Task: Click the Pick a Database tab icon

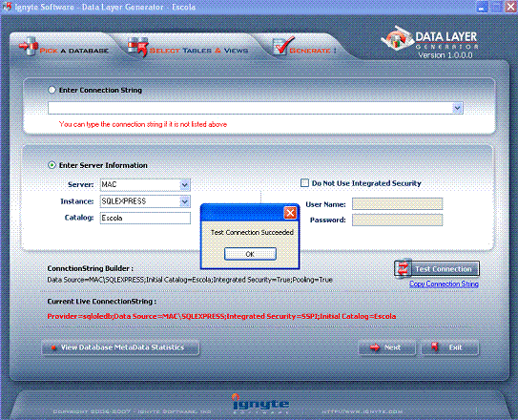Action: point(28,46)
